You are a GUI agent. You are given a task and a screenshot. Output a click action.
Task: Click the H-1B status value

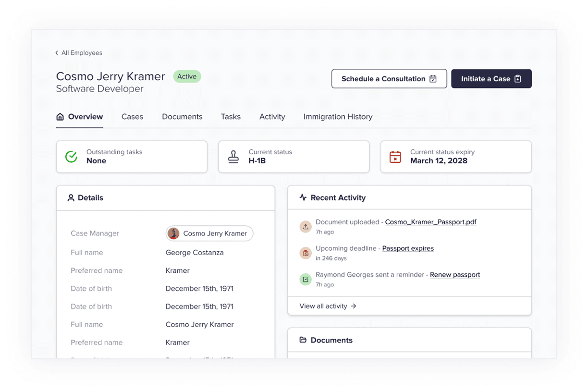[257, 161]
